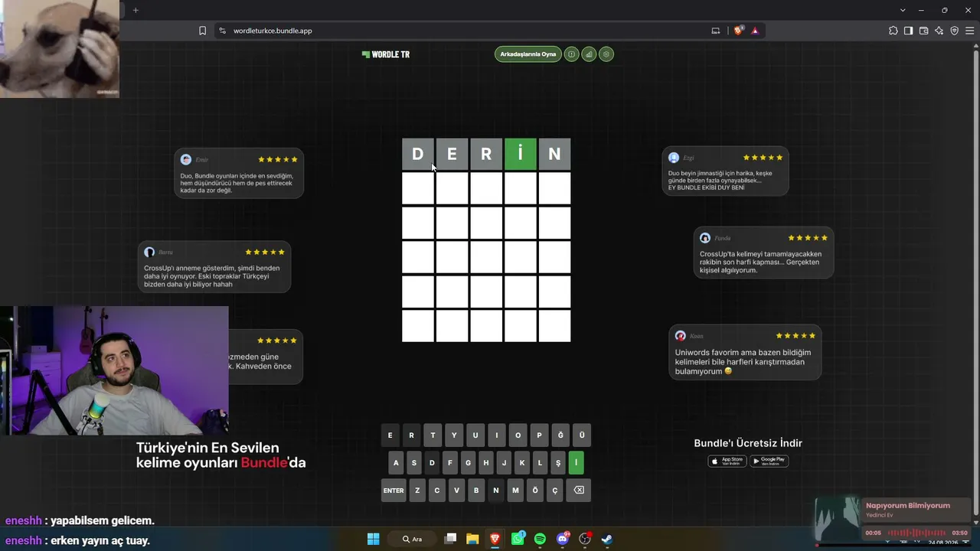Open a new browser tab
The height and width of the screenshot is (551, 980).
(136, 10)
